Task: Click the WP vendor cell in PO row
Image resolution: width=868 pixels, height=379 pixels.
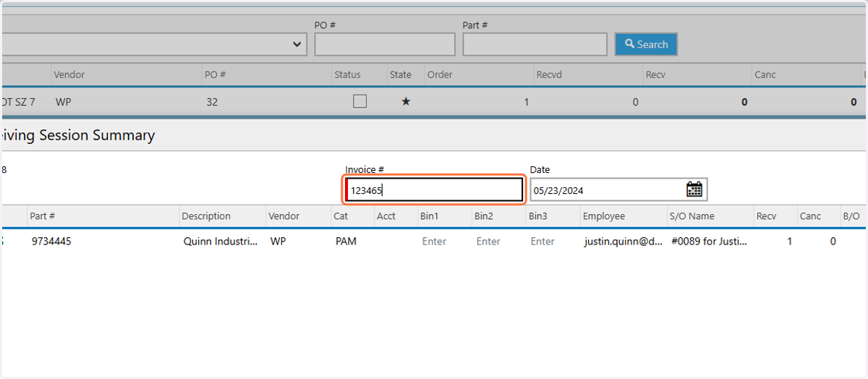Action: [x=63, y=102]
